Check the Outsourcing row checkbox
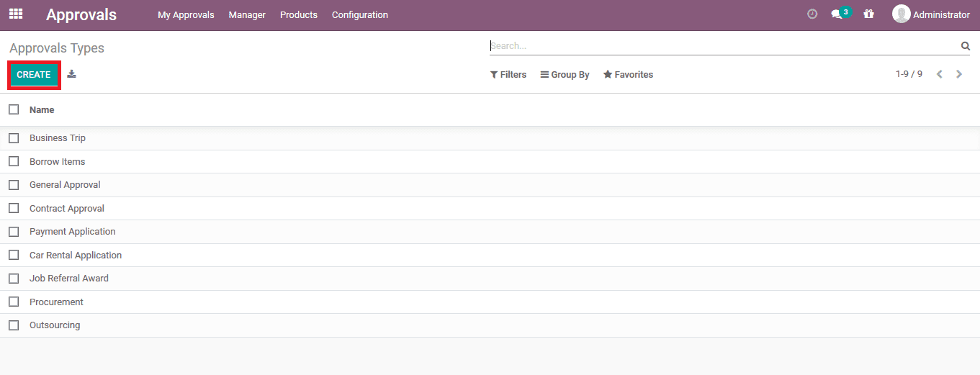 point(14,325)
